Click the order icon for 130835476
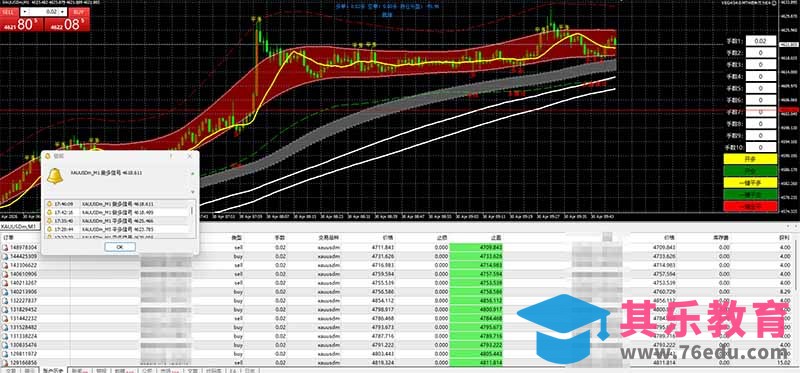The image size is (800, 373). [x=5, y=345]
